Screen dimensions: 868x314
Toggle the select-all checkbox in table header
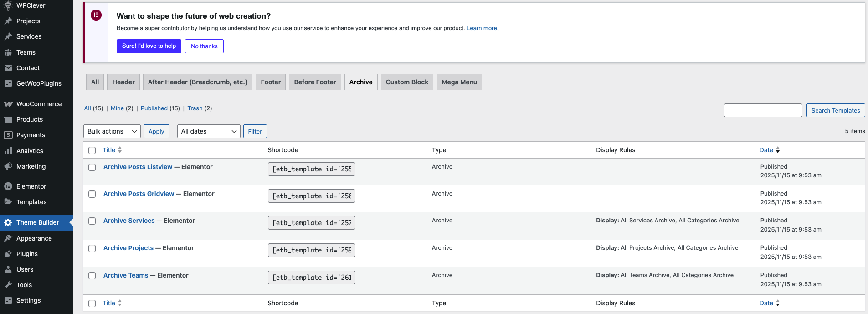click(92, 150)
